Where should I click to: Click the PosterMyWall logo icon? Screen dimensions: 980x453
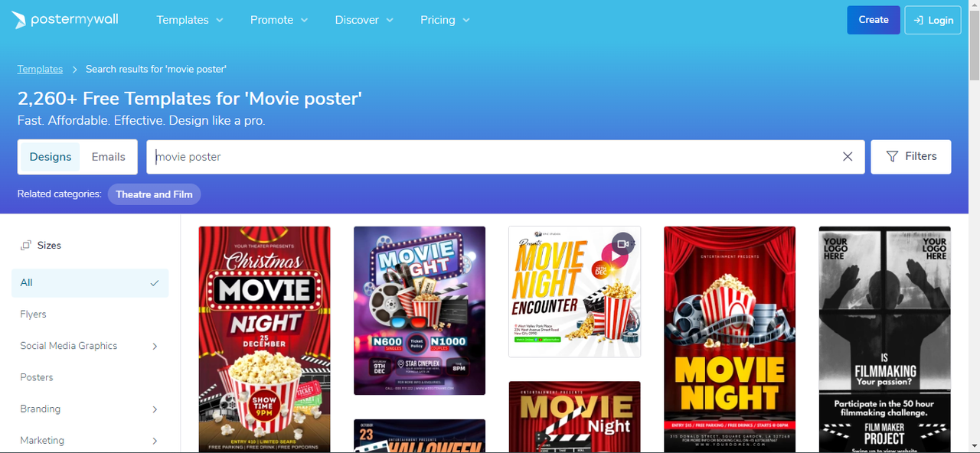[19, 21]
